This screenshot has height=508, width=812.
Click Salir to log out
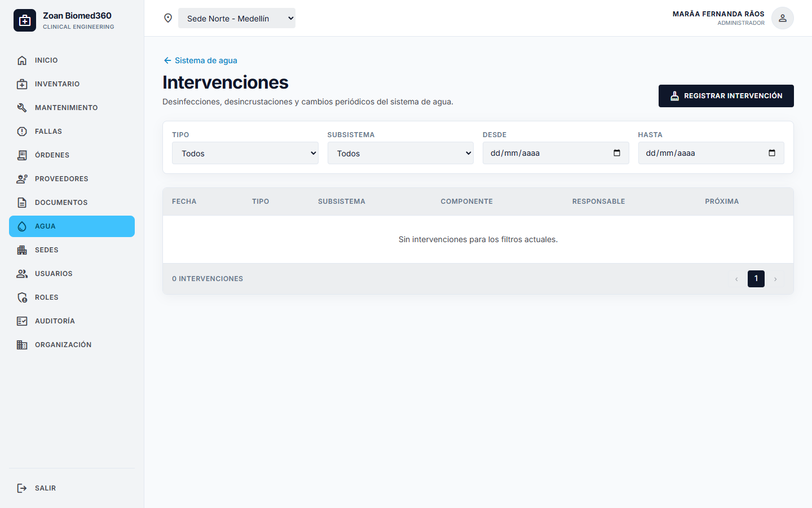click(x=72, y=488)
